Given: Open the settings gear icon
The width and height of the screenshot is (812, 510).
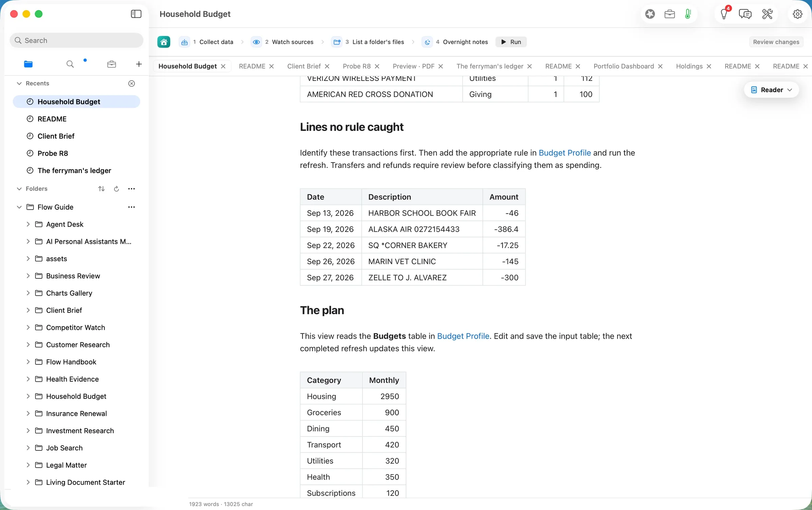Looking at the screenshot, I should point(797,14).
